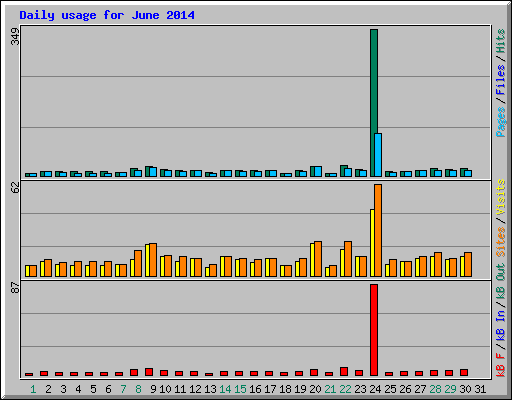
Task: Click the 'Sites' legend label
Action: click(x=500, y=242)
